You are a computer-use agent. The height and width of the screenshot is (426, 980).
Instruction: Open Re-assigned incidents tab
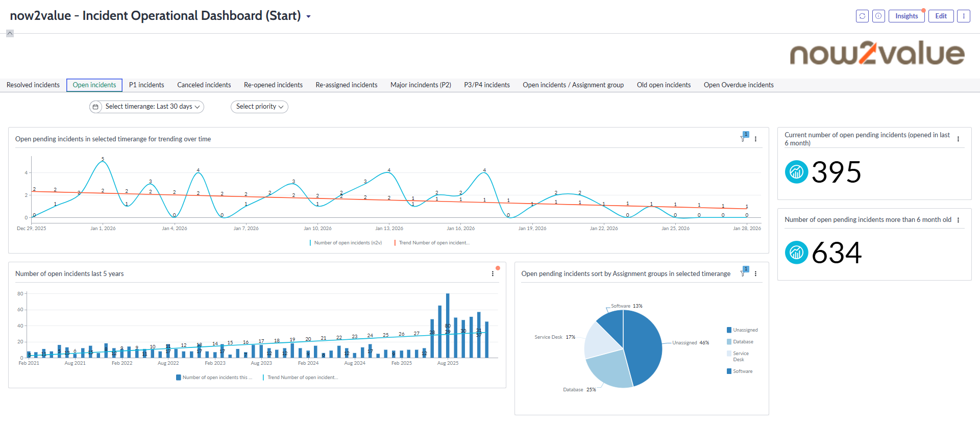click(347, 85)
